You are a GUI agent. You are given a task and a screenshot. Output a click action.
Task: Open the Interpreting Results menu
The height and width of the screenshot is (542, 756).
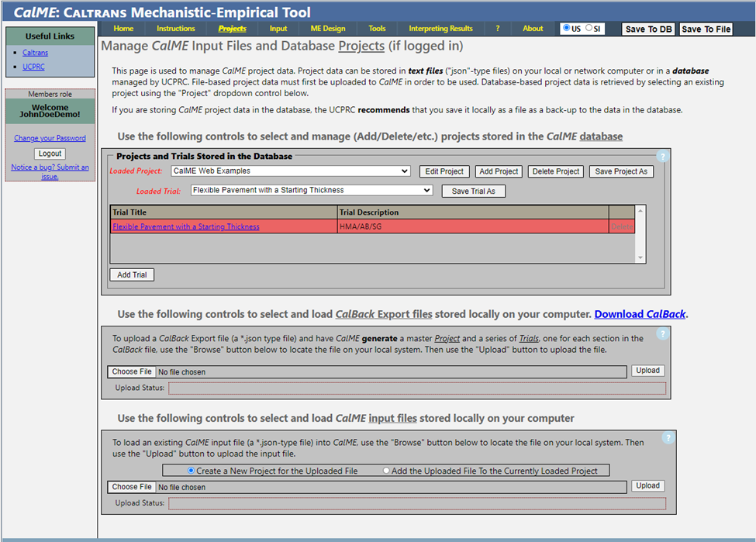tap(440, 29)
